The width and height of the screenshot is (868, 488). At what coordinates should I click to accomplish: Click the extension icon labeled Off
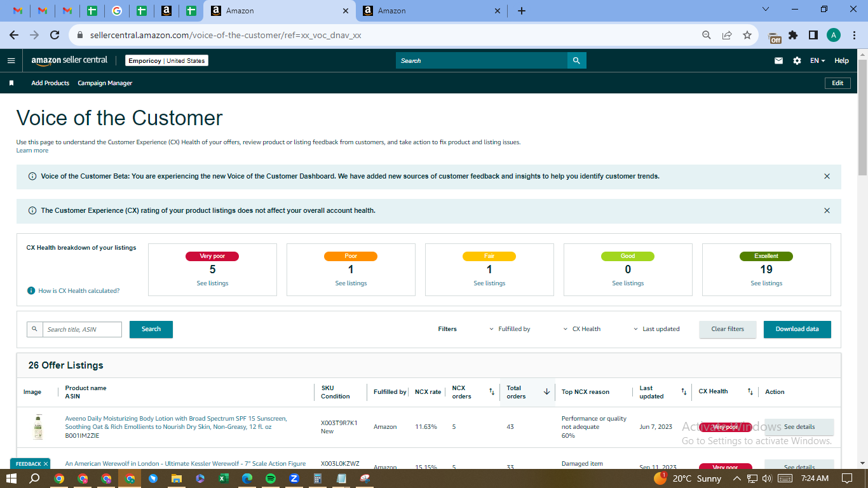775,37
